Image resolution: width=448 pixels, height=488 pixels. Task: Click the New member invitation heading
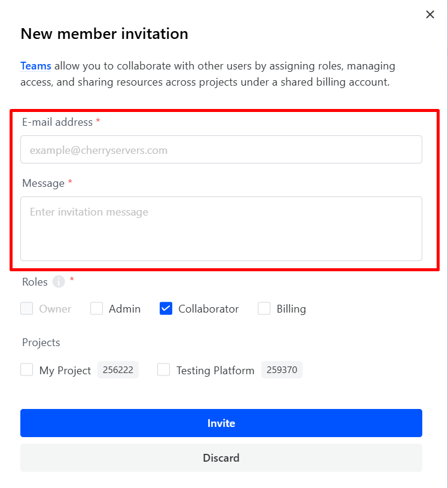tap(104, 34)
